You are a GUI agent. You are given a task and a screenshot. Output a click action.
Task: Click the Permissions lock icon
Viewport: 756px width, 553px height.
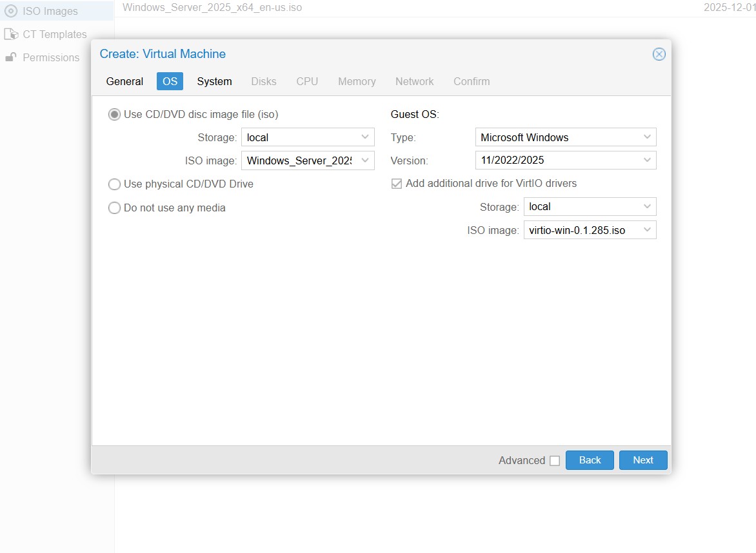(10, 57)
